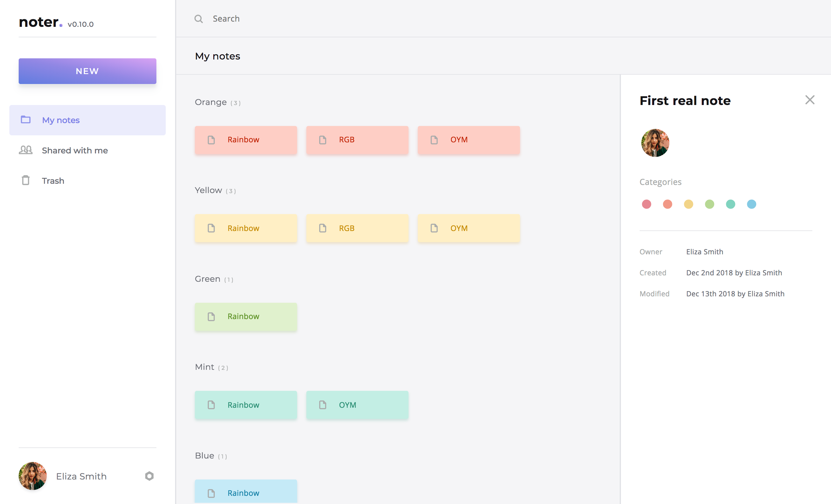
Task: Open settings hexagon icon beside Eliza Smith
Action: 149,476
